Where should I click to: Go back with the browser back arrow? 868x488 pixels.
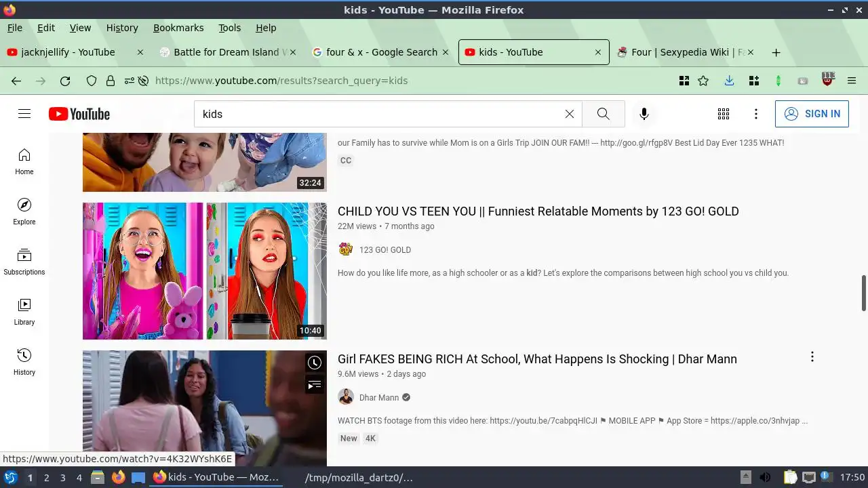[16, 81]
